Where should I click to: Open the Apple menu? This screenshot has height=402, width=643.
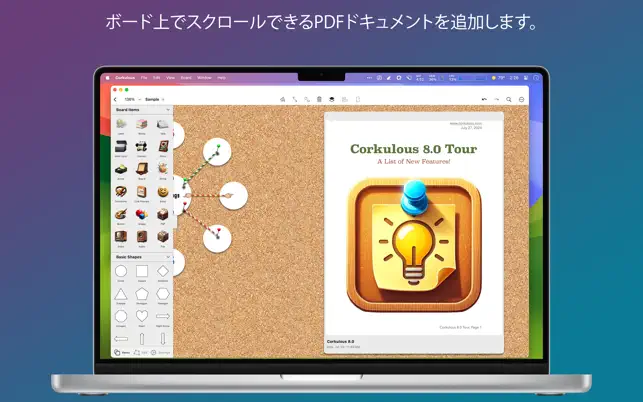[x=107, y=78]
